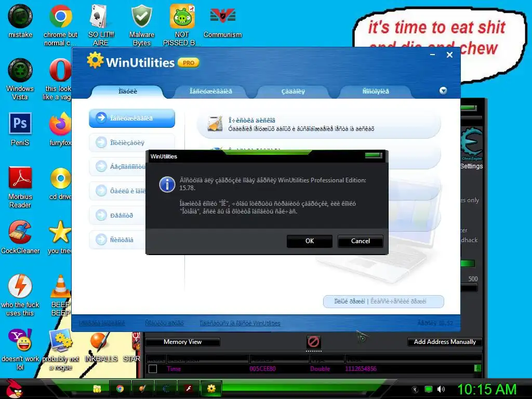Tick the Time row checkbox in Cheat Engine
Viewport: 532px width, 399px height.
(153, 369)
